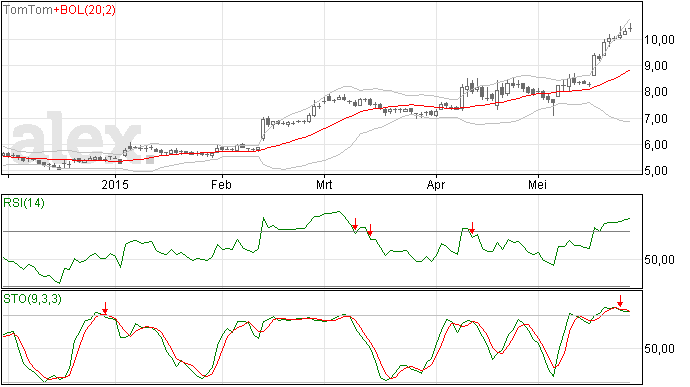Click the +BOL(20;2) indicator label
Viewport: 690px width, 387px height.
click(x=85, y=10)
